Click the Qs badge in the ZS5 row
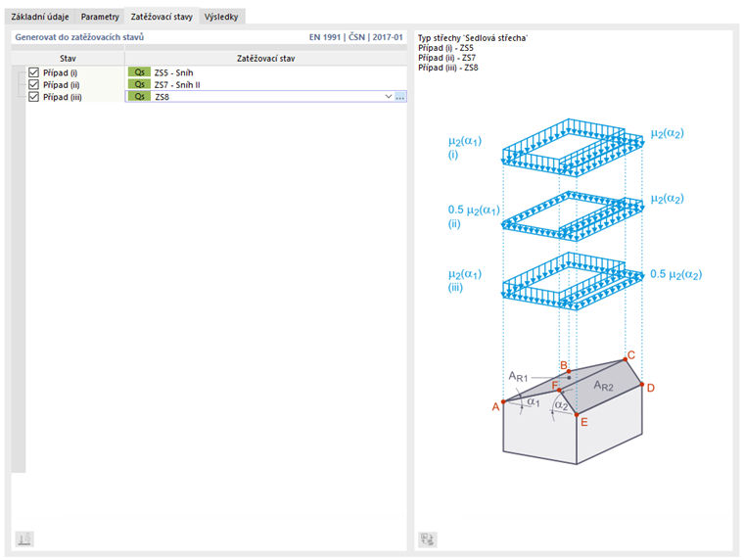The image size is (744, 560). (139, 72)
